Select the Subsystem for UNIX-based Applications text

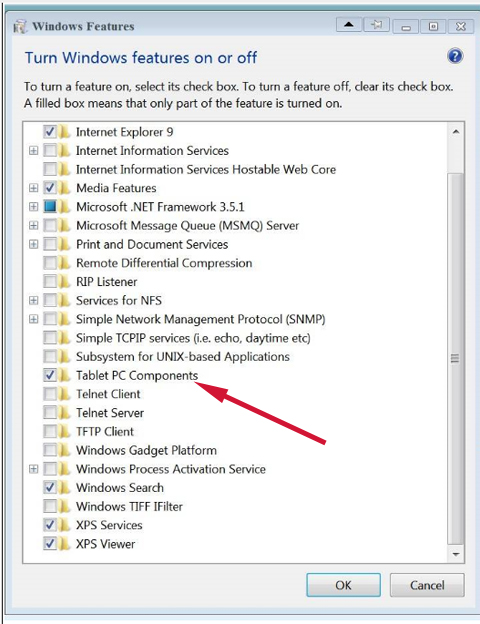click(183, 357)
